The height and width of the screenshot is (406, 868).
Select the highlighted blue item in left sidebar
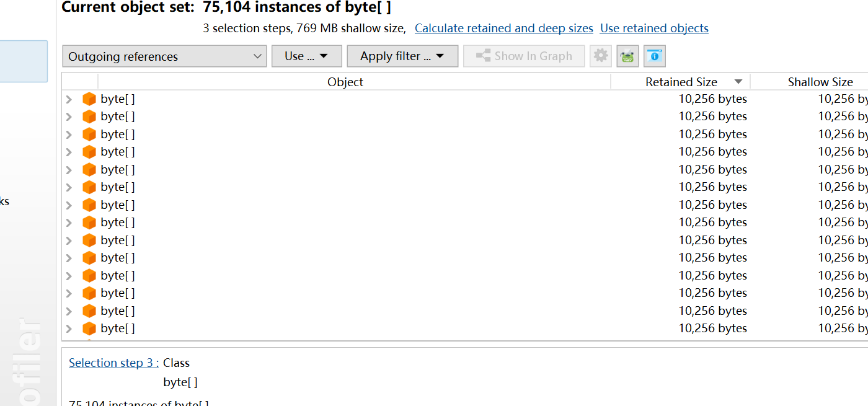coord(24,61)
